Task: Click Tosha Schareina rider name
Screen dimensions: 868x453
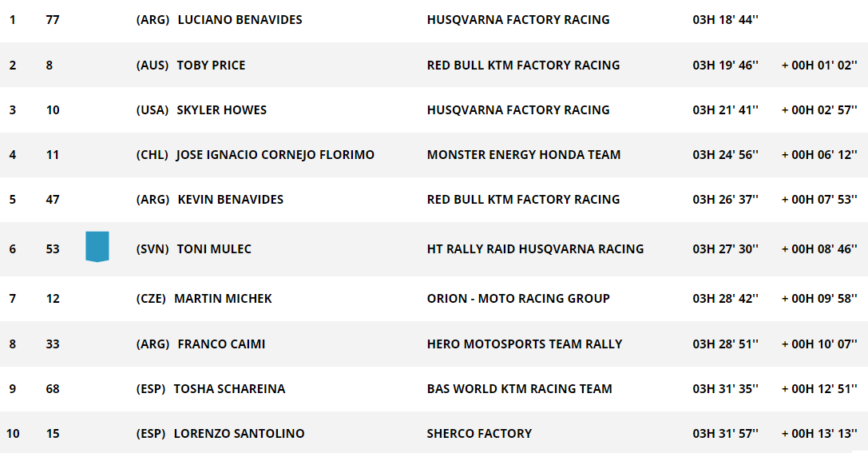Action: [x=230, y=389]
